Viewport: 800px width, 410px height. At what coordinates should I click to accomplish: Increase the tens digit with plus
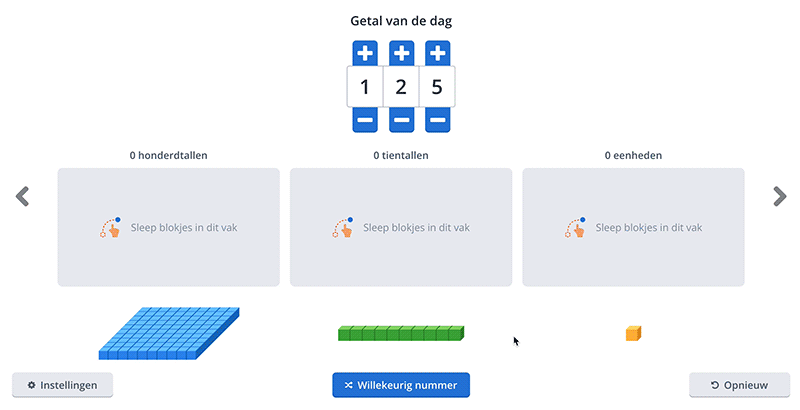pyautogui.click(x=402, y=54)
